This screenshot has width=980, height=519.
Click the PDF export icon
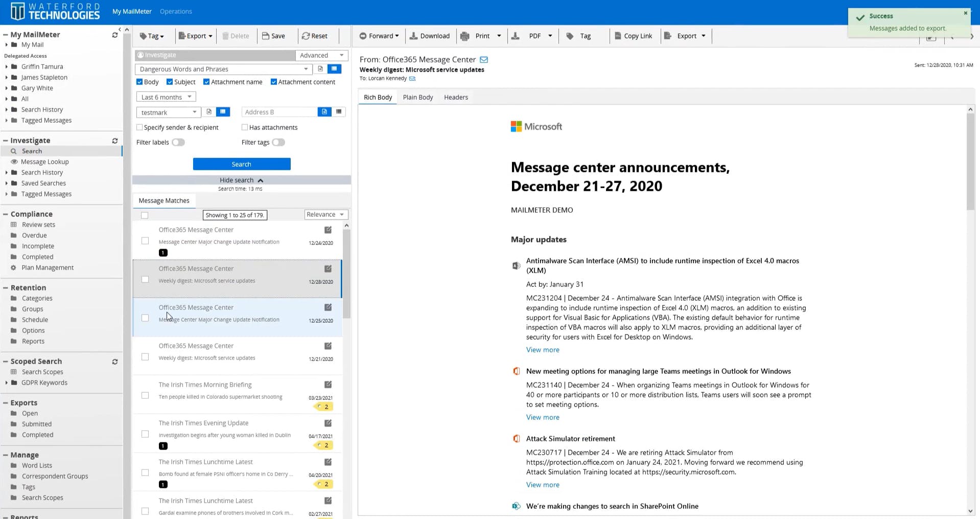point(516,36)
